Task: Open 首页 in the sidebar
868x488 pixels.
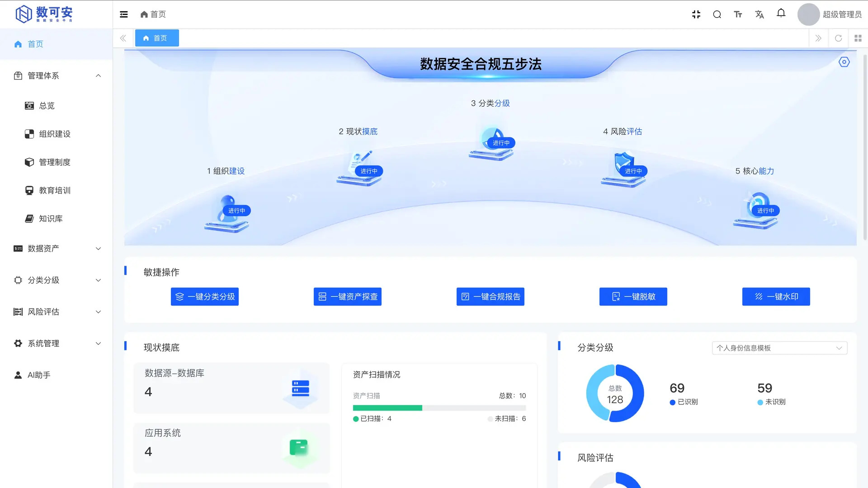Action: (56, 44)
